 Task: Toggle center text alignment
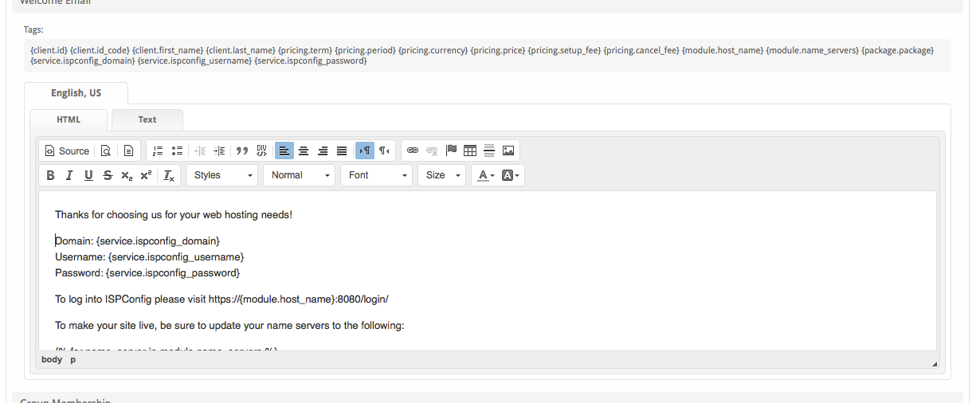pos(304,151)
